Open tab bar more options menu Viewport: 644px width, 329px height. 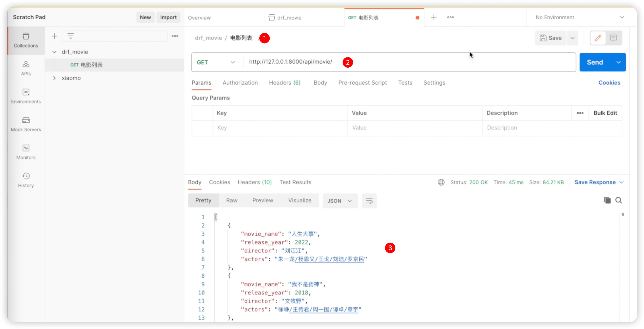[450, 17]
